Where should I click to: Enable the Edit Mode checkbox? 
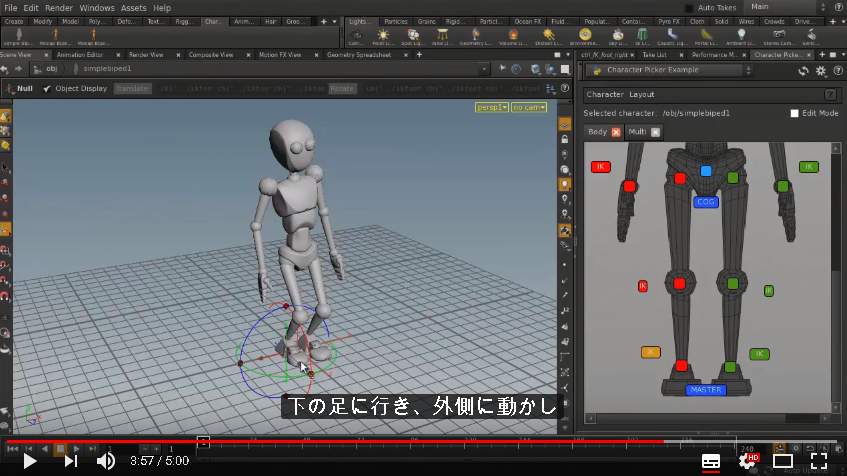tap(795, 113)
